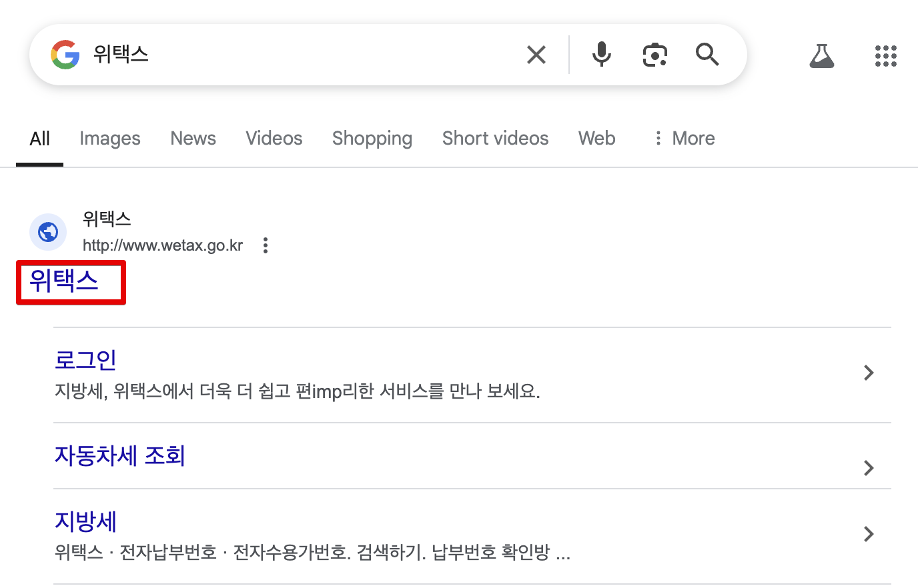Open the 위택스 main result title link
This screenshot has width=918, height=588.
(x=64, y=281)
